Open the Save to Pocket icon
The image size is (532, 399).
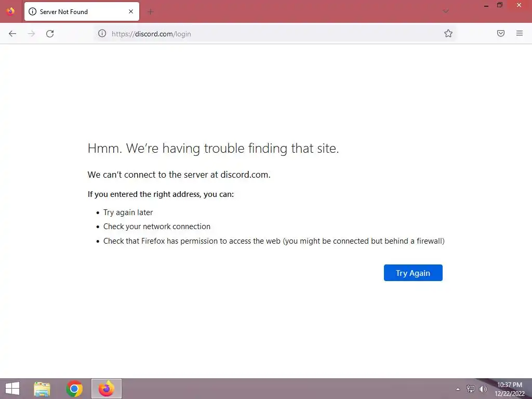pos(501,33)
